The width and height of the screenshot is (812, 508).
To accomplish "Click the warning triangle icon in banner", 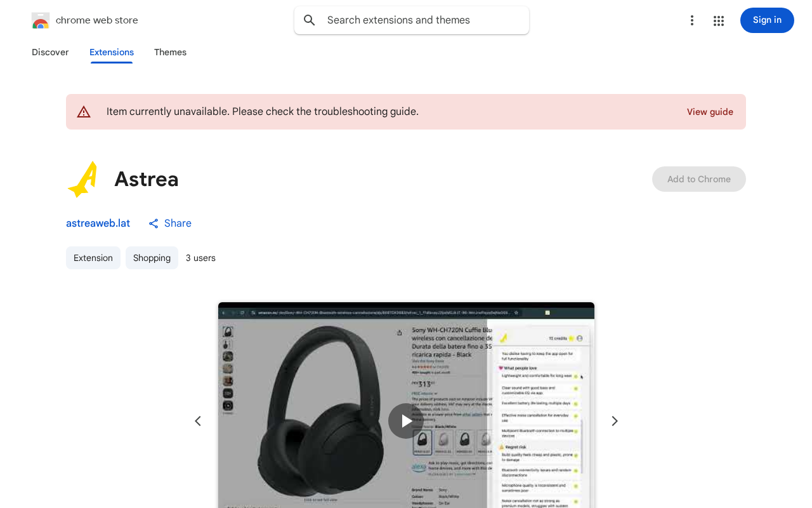I will (x=84, y=112).
